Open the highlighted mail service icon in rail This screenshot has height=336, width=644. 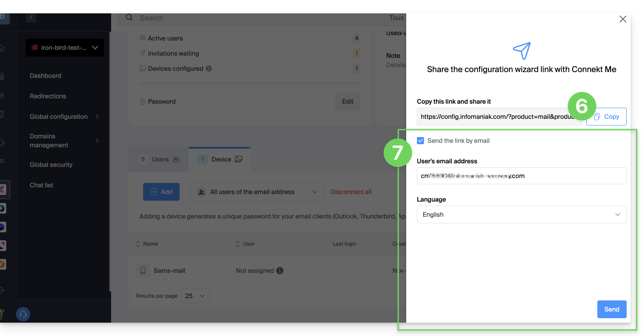[4, 190]
